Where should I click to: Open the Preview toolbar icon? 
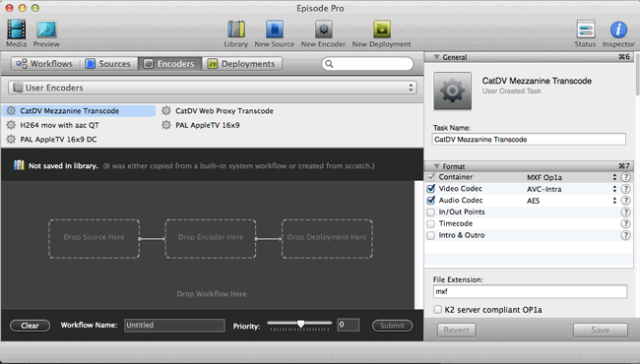46,30
